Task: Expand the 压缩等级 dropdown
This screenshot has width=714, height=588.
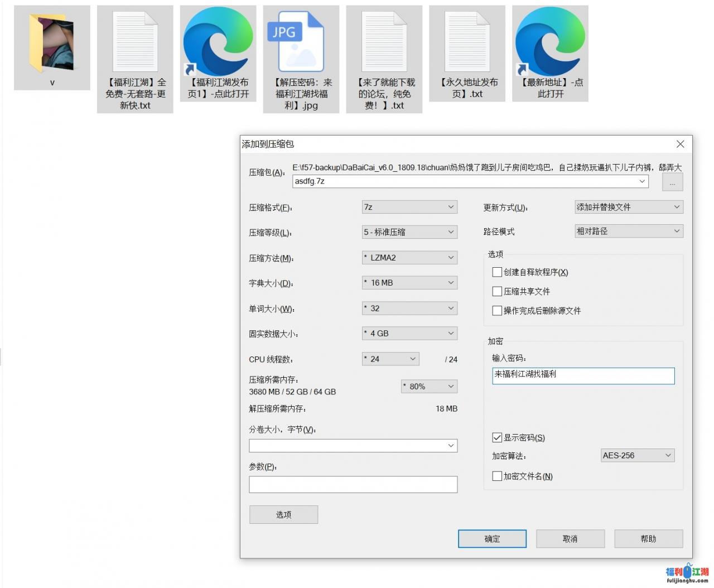Action: 409,232
